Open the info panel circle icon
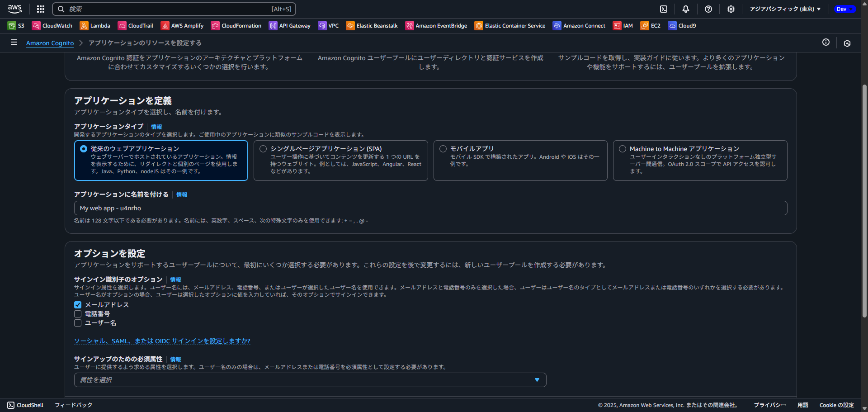 826,42
